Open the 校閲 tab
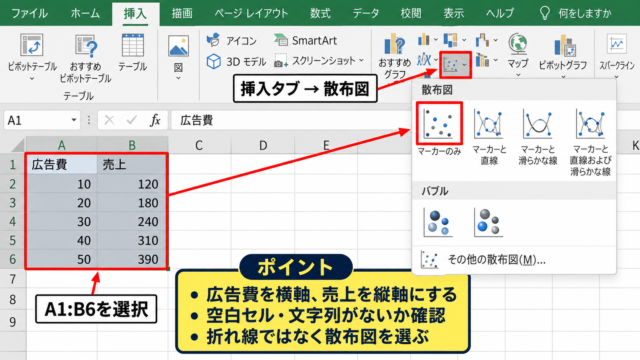Viewport: 640px width, 360px height. (x=411, y=13)
